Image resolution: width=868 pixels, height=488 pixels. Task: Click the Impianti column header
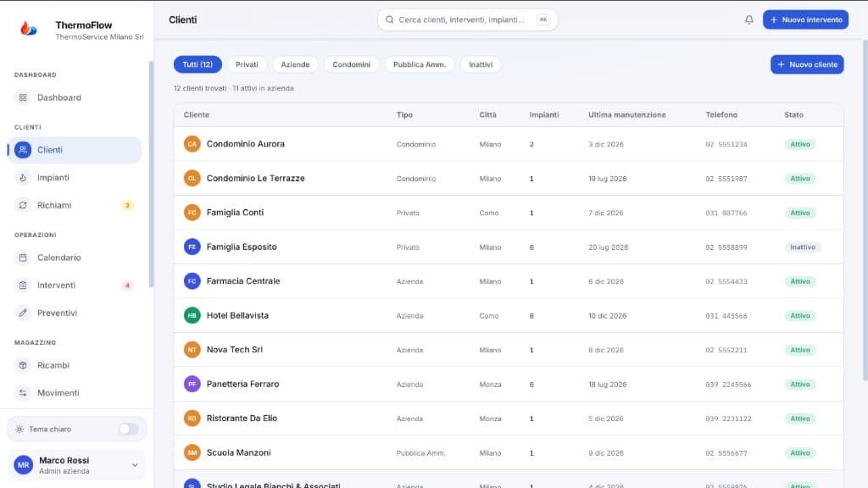pos(544,115)
